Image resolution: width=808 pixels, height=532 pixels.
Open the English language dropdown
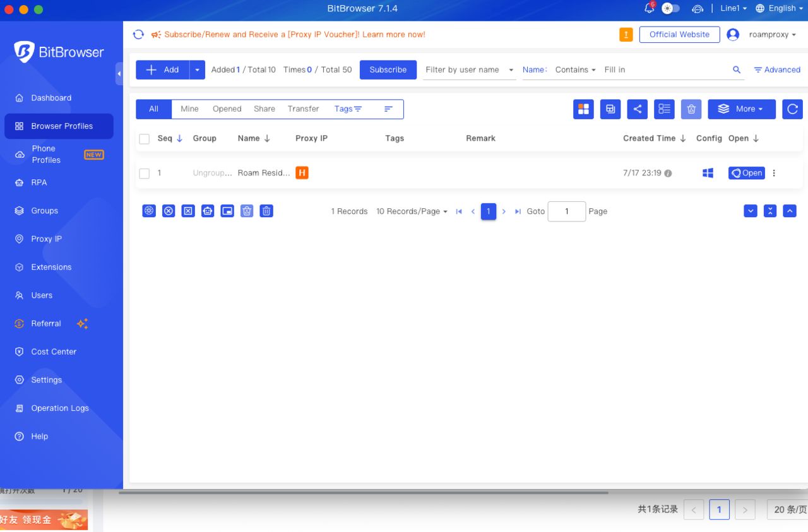tap(780, 8)
